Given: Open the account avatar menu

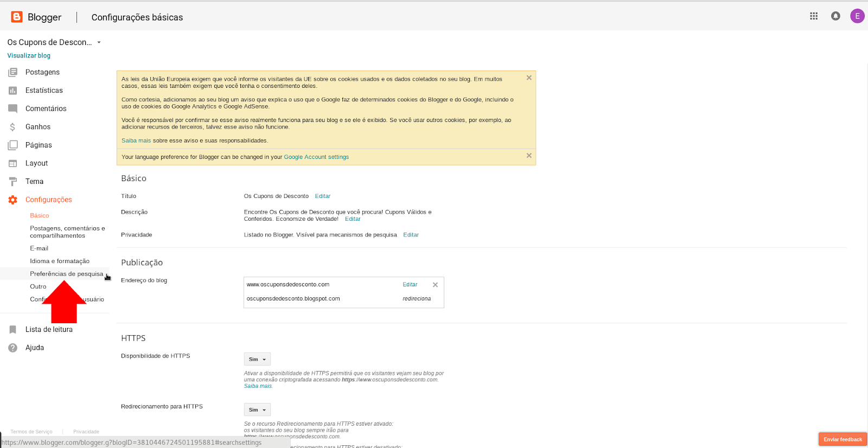Looking at the screenshot, I should click(857, 16).
